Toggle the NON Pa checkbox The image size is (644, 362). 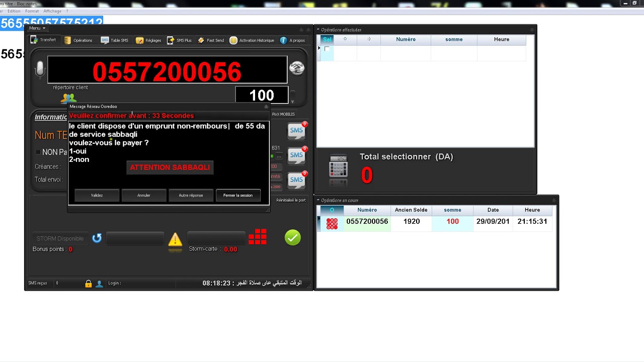[x=38, y=152]
